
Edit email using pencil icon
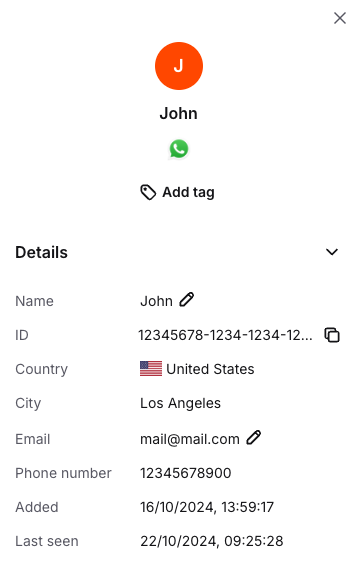[x=254, y=437]
